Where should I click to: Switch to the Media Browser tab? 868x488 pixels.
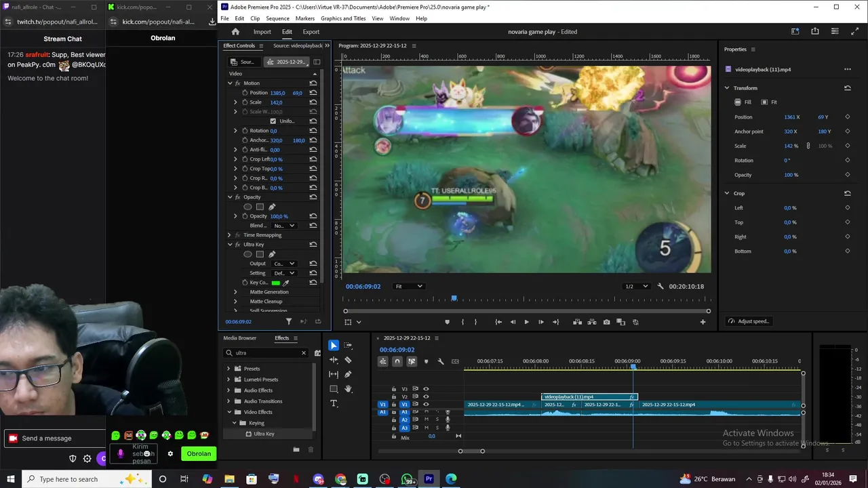click(x=240, y=338)
